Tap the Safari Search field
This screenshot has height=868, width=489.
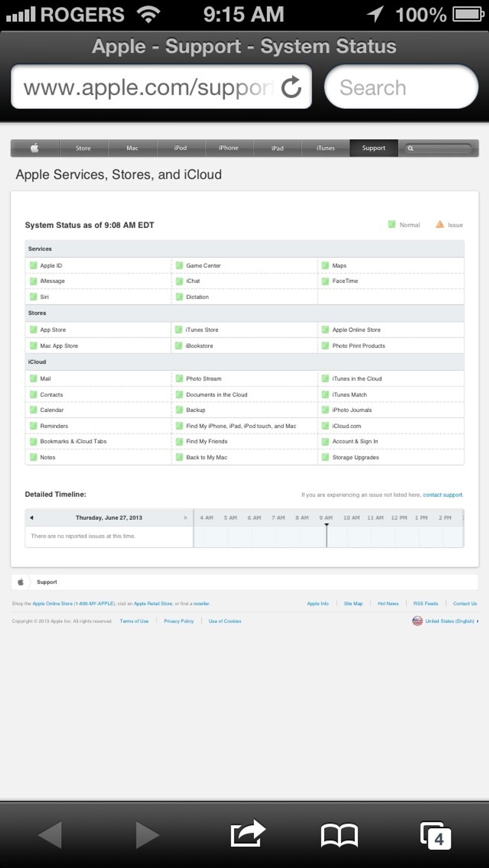tap(401, 87)
